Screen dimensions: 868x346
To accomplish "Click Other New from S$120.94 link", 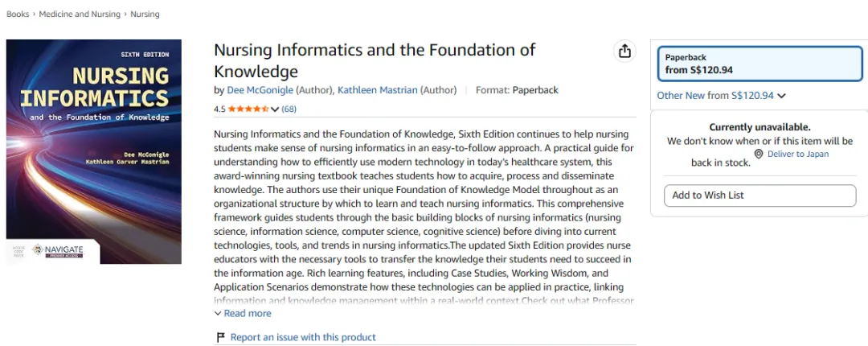I will 714,96.
